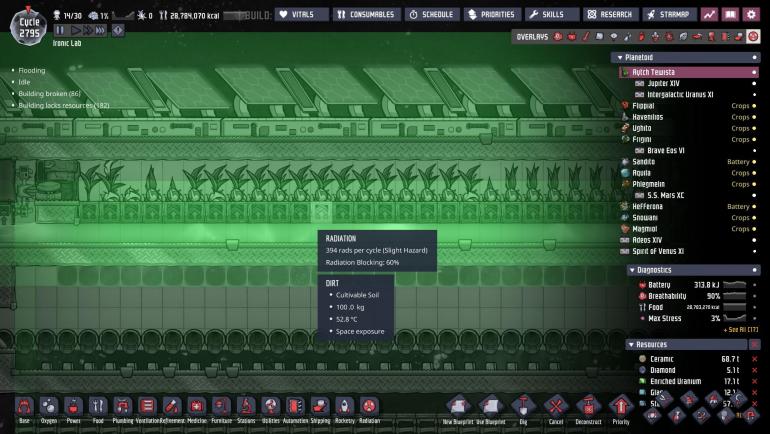Open the Research screen
Screen dimensions: 770x434
(610, 15)
